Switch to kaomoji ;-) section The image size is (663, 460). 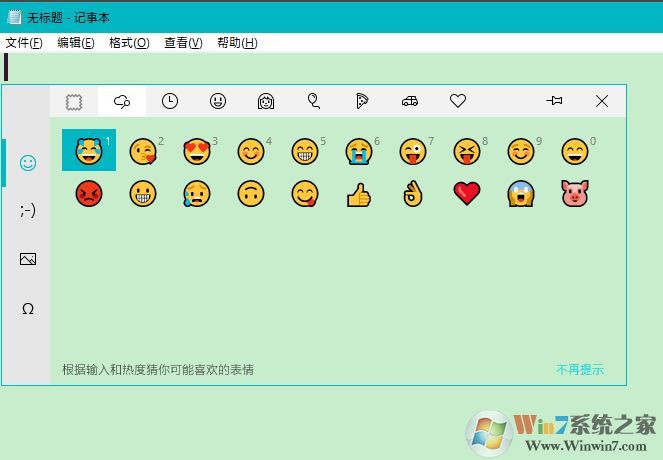28,210
